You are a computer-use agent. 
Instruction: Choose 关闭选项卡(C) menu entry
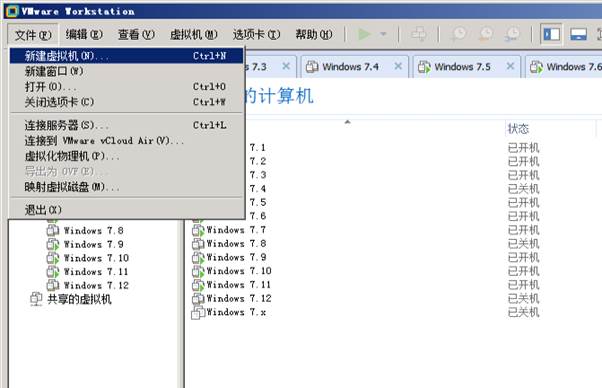point(126,102)
